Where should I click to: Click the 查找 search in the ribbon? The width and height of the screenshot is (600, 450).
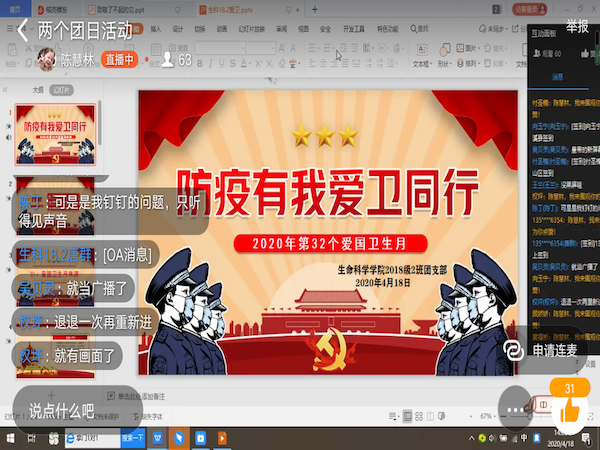(x=419, y=29)
